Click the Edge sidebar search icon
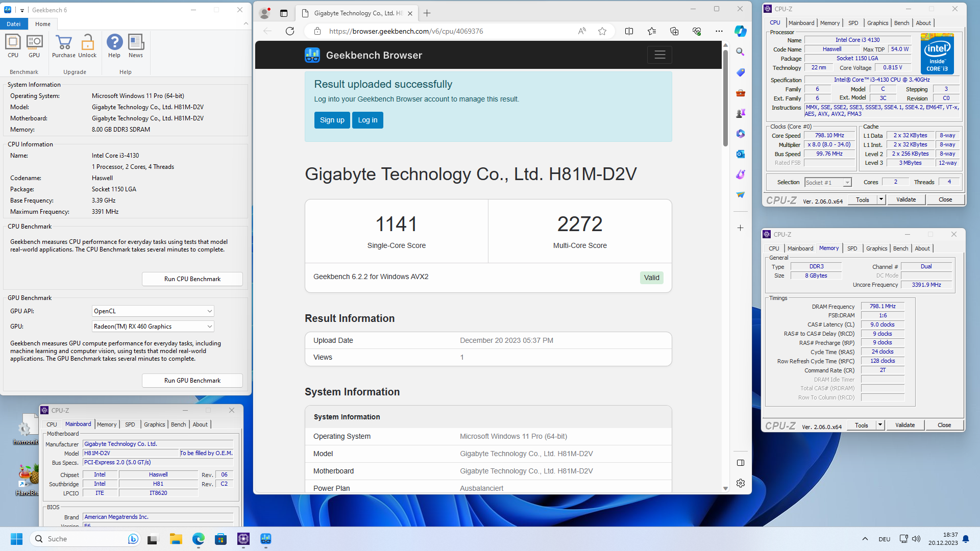Image resolution: width=980 pixels, height=551 pixels. click(x=741, y=52)
